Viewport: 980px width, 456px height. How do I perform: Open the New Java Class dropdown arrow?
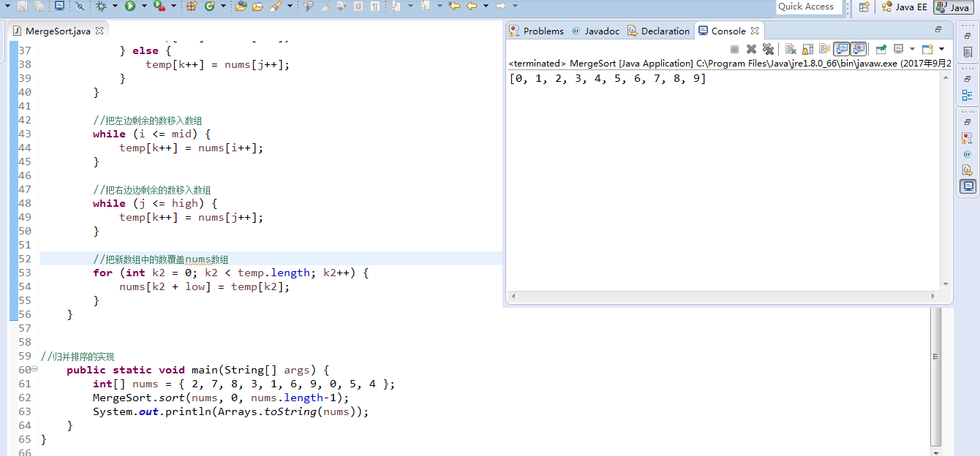pos(223,6)
